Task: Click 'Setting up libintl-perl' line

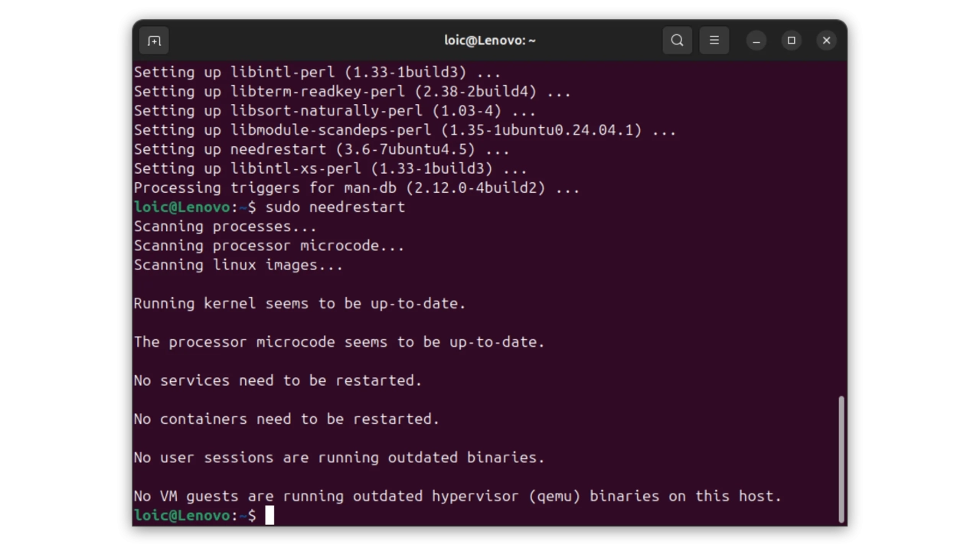Action: tap(317, 73)
